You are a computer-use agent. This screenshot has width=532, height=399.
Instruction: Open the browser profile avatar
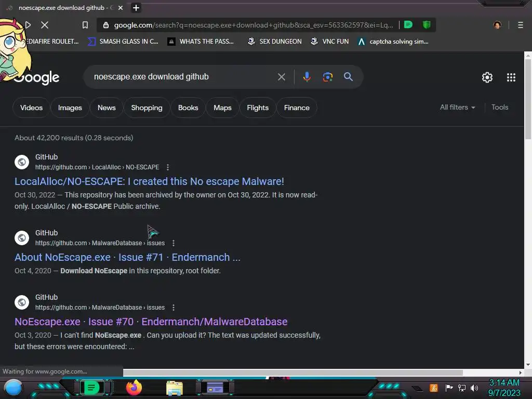[x=497, y=25]
